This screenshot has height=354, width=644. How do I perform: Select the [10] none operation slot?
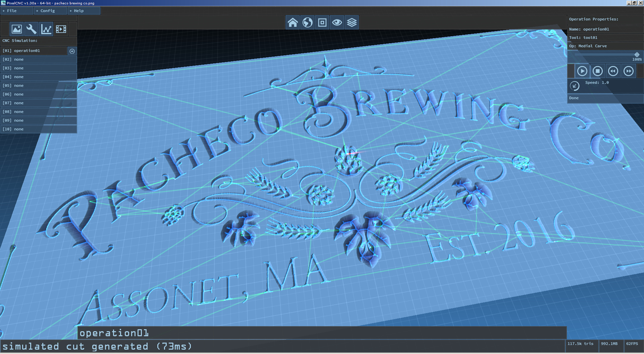point(39,129)
